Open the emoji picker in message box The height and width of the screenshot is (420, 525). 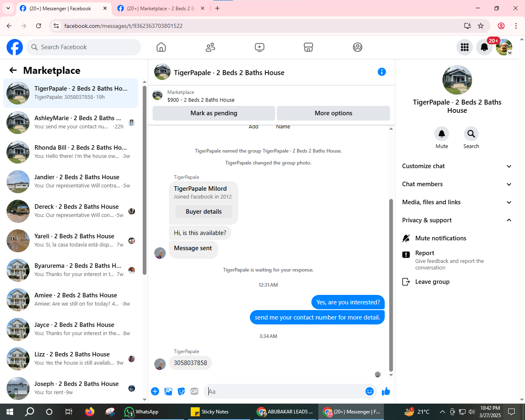tap(370, 391)
